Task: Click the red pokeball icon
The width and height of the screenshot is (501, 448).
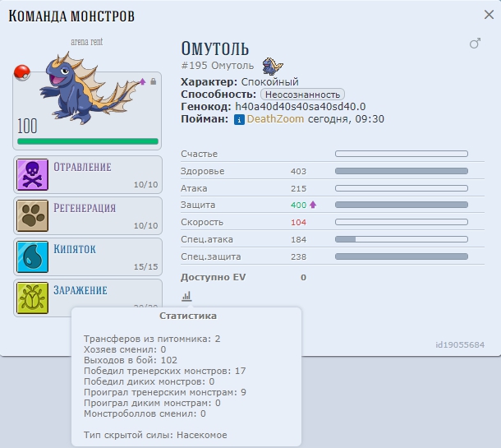Action: [22, 72]
